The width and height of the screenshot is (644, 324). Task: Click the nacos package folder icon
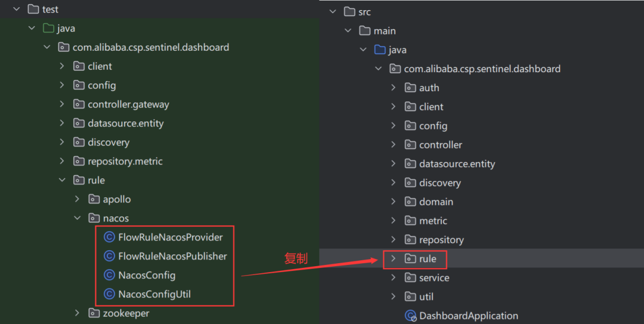click(94, 218)
